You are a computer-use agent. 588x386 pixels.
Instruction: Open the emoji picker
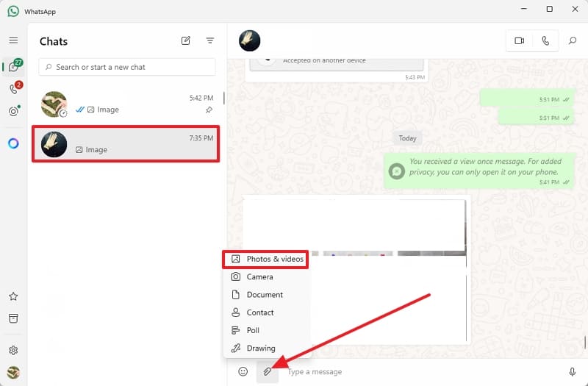coord(243,372)
